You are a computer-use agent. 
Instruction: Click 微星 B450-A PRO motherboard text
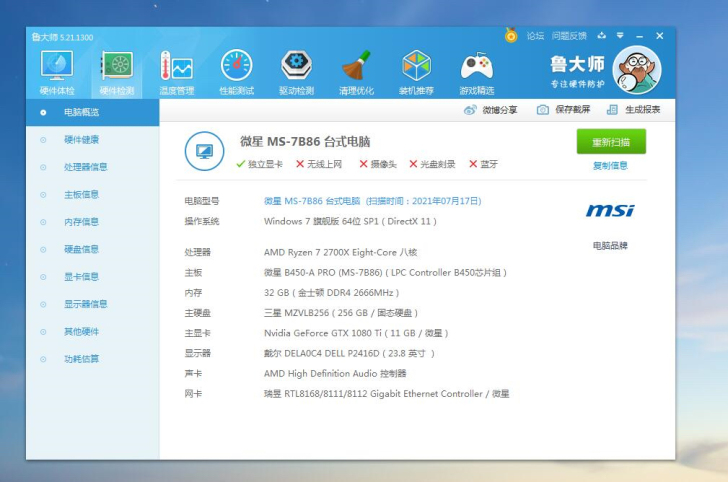pos(385,273)
